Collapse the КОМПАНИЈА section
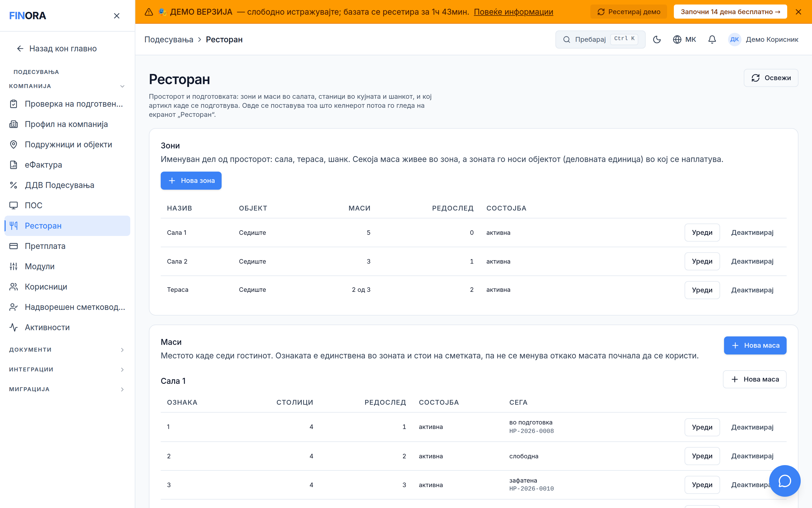Screen dimensions: 812x508 pyautogui.click(x=67, y=86)
